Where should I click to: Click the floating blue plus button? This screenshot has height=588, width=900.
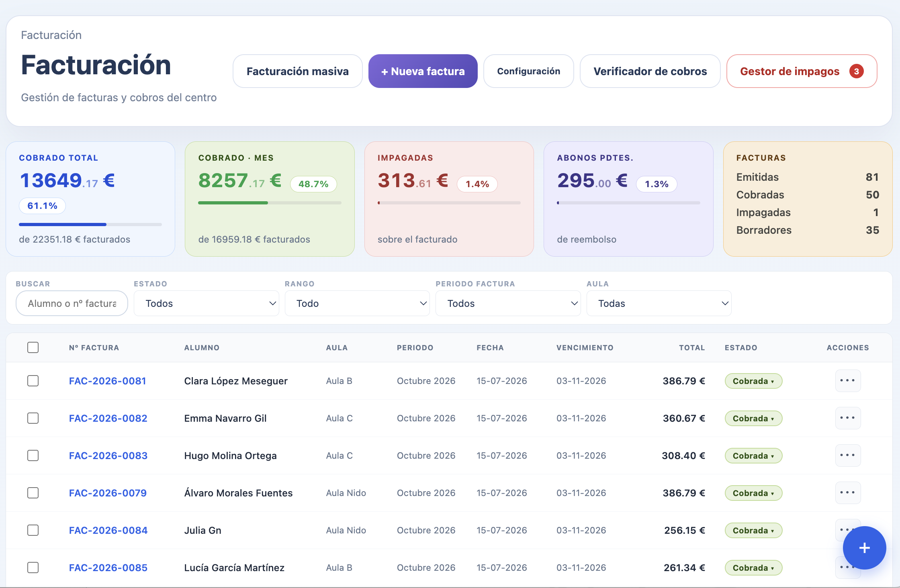pyautogui.click(x=864, y=548)
